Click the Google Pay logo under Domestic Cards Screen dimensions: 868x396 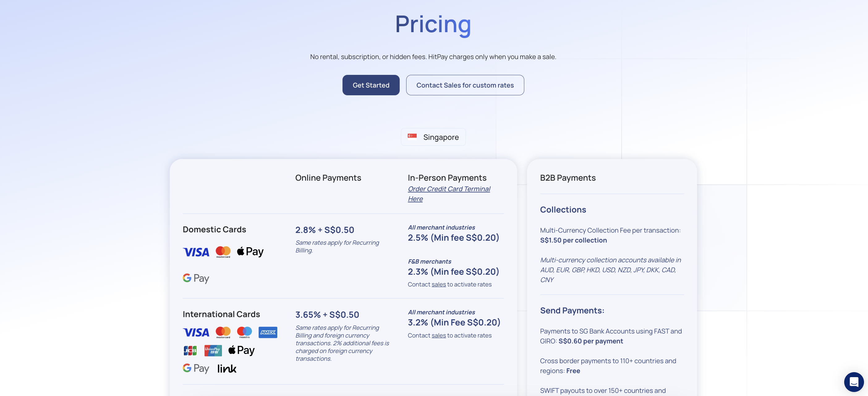196,278
